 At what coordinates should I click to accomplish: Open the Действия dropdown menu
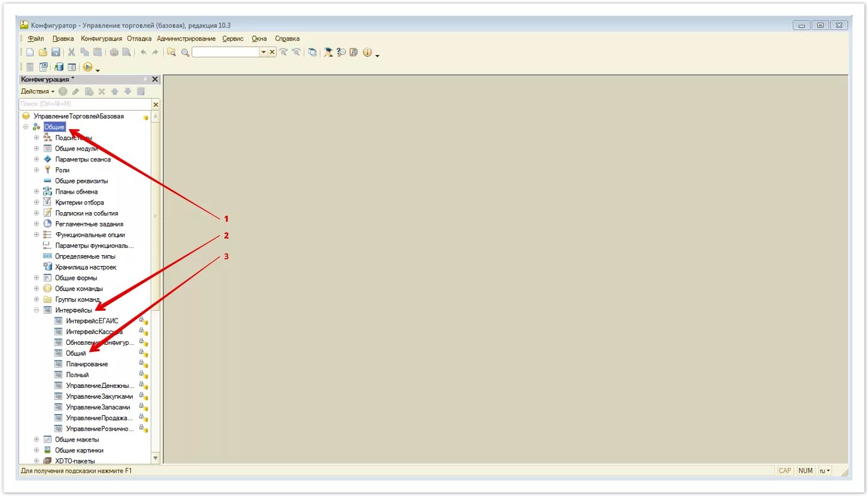[38, 91]
